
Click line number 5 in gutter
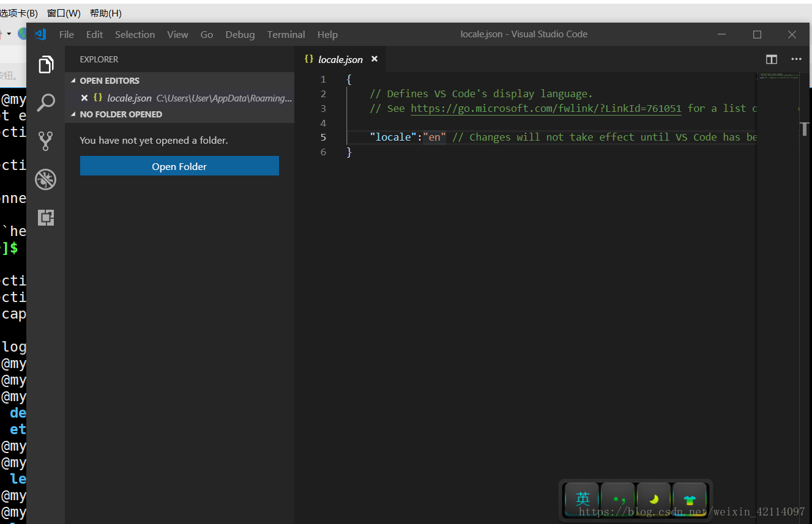323,137
